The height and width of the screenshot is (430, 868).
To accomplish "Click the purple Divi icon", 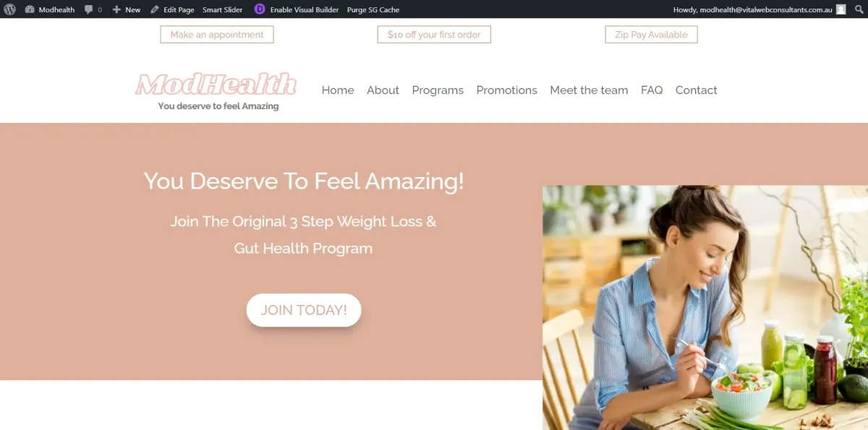I will click(260, 9).
